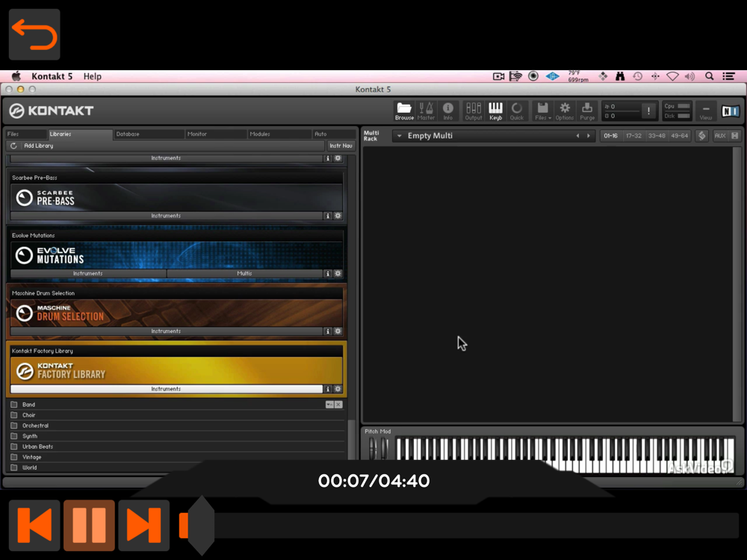Switch to the Monitor tab
This screenshot has height=560, width=747.
[x=216, y=134]
